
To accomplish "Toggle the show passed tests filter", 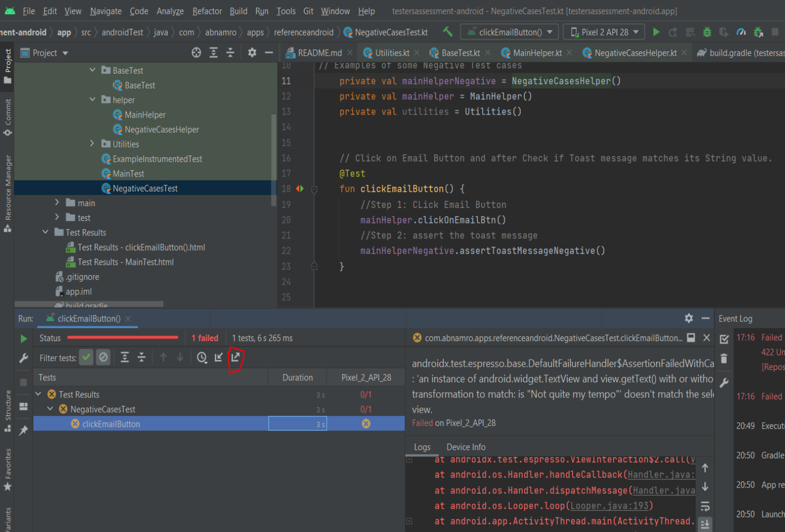I will click(x=87, y=357).
